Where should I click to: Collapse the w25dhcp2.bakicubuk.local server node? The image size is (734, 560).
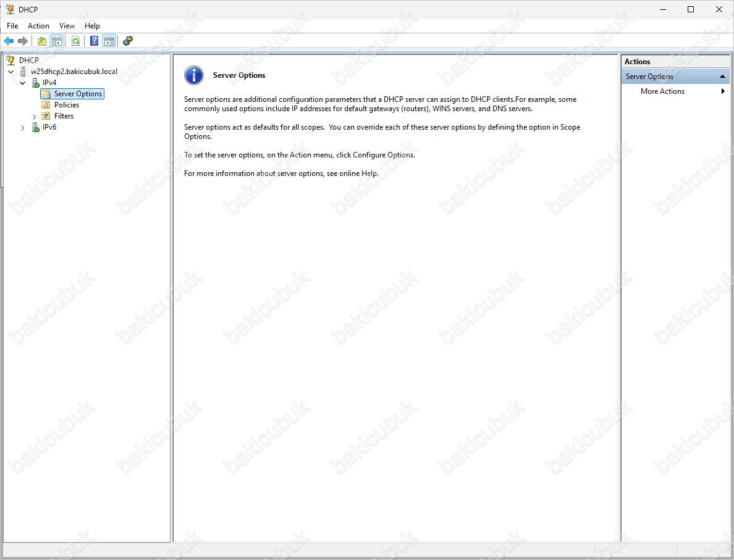pyautogui.click(x=11, y=72)
